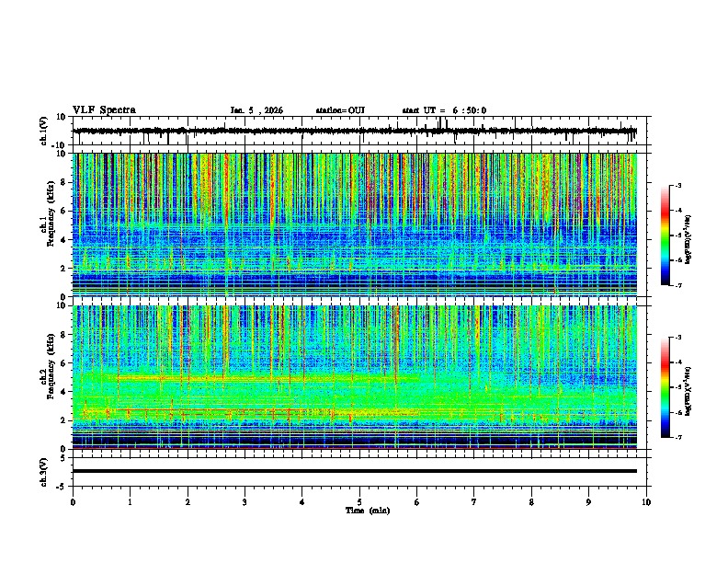Click the ch.1(V) axis label at top
The height and width of the screenshot is (563, 728).
(x=43, y=131)
